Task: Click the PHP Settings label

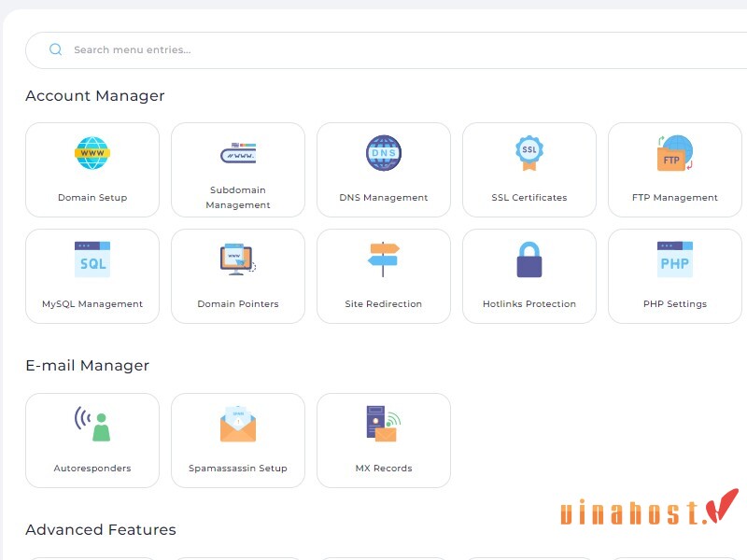Action: (675, 304)
